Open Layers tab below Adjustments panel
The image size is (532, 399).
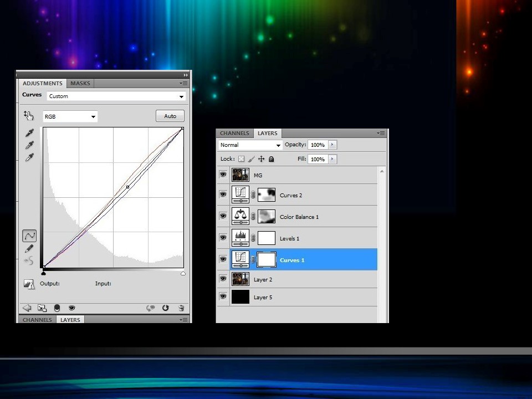pos(70,320)
